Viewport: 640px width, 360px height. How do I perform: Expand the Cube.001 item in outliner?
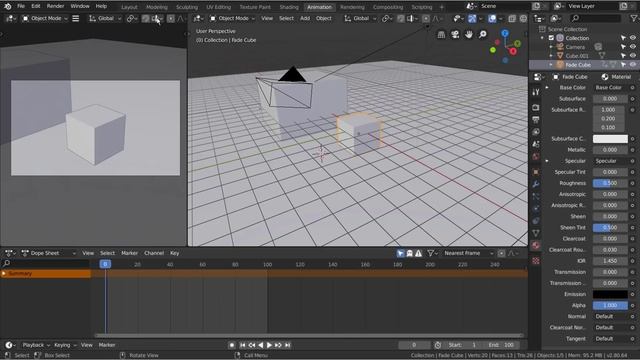tap(551, 56)
